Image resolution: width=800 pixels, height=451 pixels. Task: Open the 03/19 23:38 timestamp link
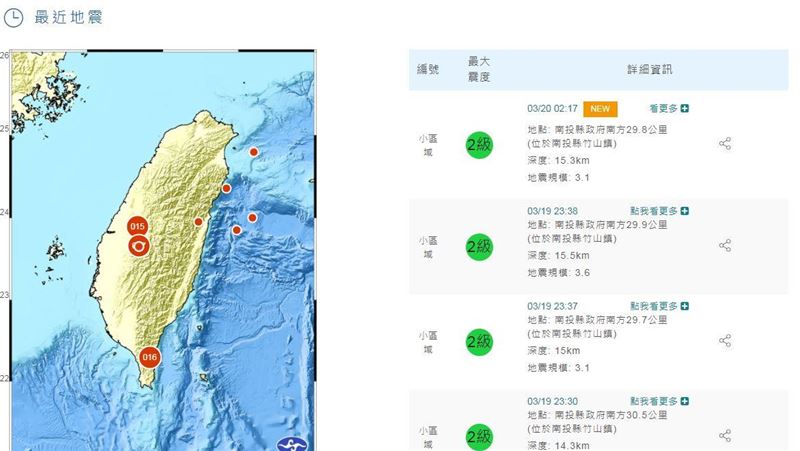pos(553,211)
